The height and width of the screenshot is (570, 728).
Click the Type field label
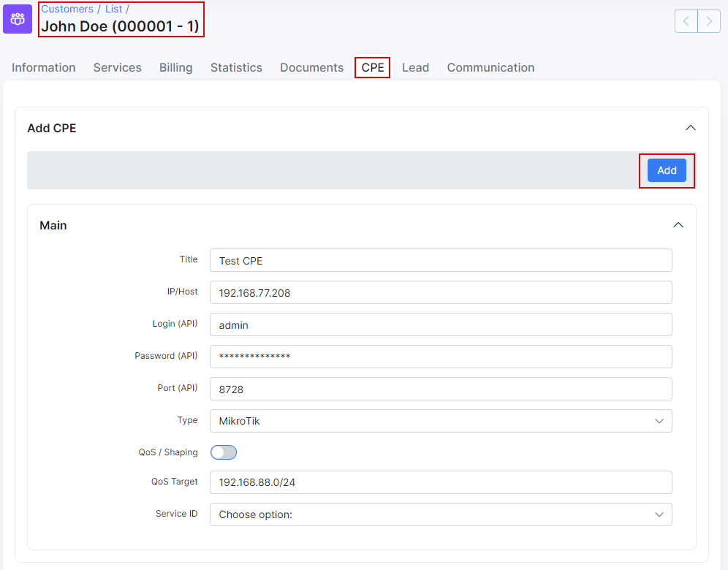point(188,420)
